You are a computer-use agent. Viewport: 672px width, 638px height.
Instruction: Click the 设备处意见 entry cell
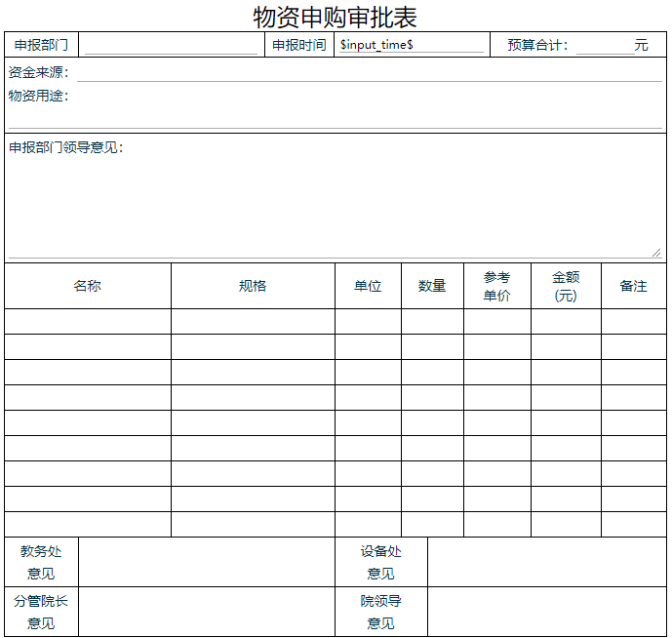546,562
